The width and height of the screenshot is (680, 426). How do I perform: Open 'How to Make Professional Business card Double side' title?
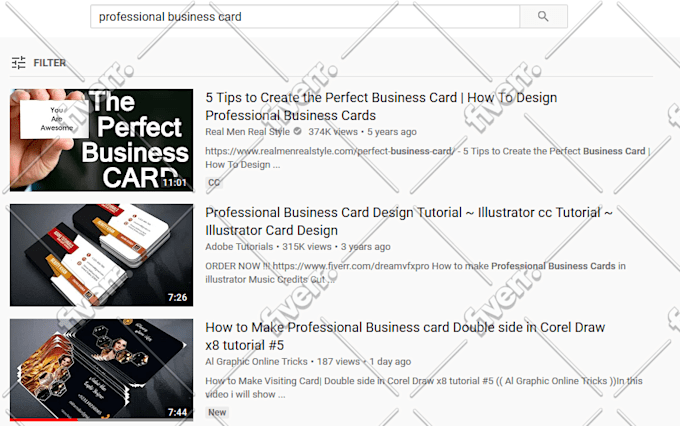point(405,336)
